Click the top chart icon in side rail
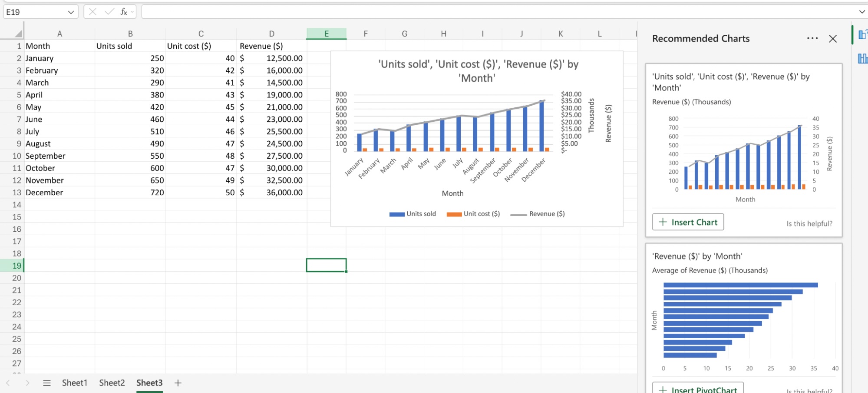The height and width of the screenshot is (393, 868). 863,34
